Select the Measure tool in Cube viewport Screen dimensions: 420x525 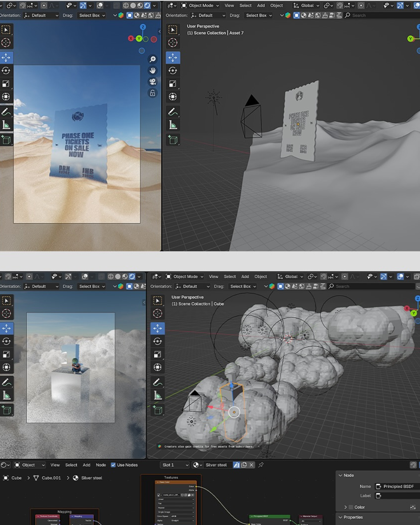coord(157,395)
